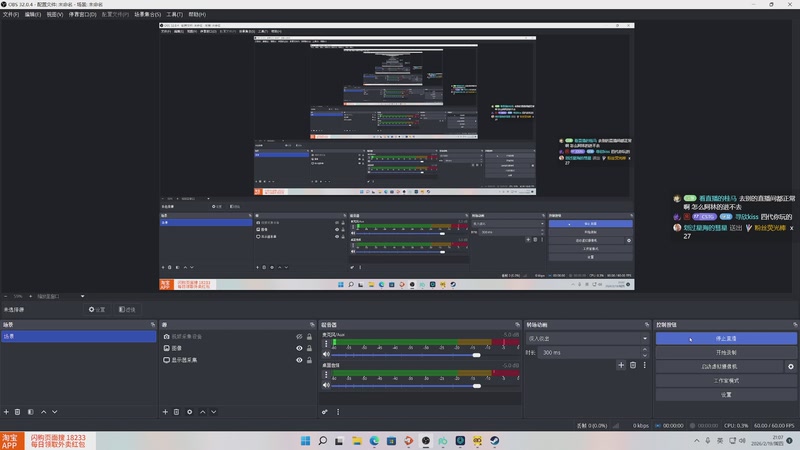
Task: Mute the Mic/Aux speaker icon
Action: (327, 355)
